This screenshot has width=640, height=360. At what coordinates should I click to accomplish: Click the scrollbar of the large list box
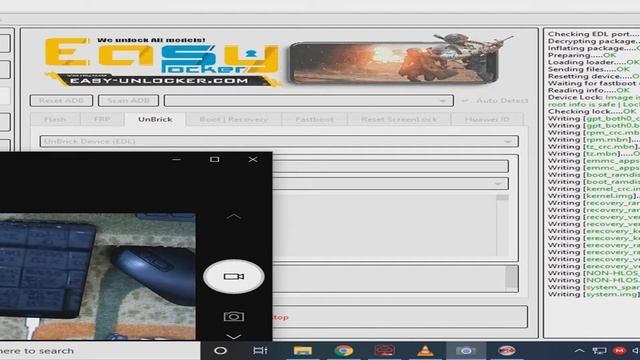coord(502,225)
